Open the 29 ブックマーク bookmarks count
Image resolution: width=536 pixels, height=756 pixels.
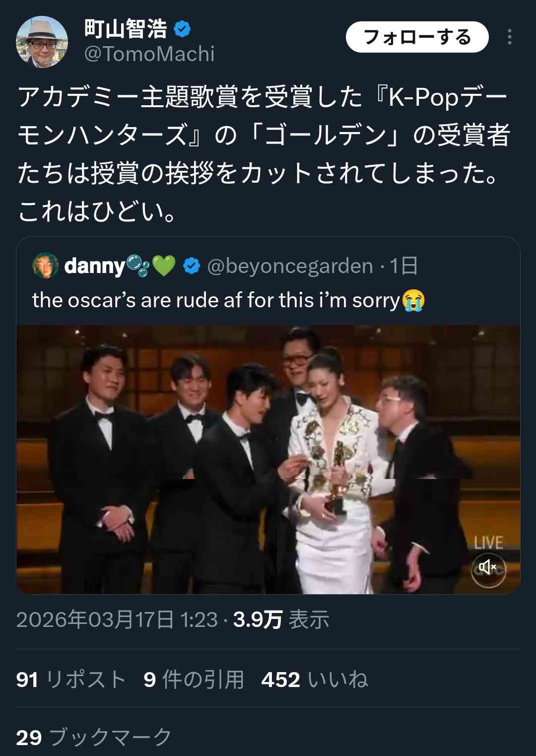(x=93, y=738)
